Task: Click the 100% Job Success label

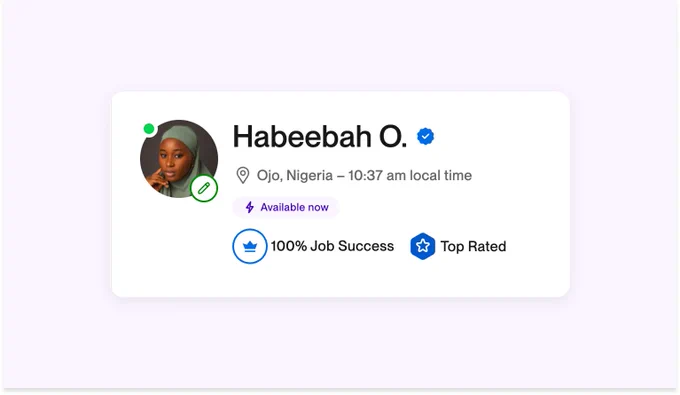Action: coord(332,246)
